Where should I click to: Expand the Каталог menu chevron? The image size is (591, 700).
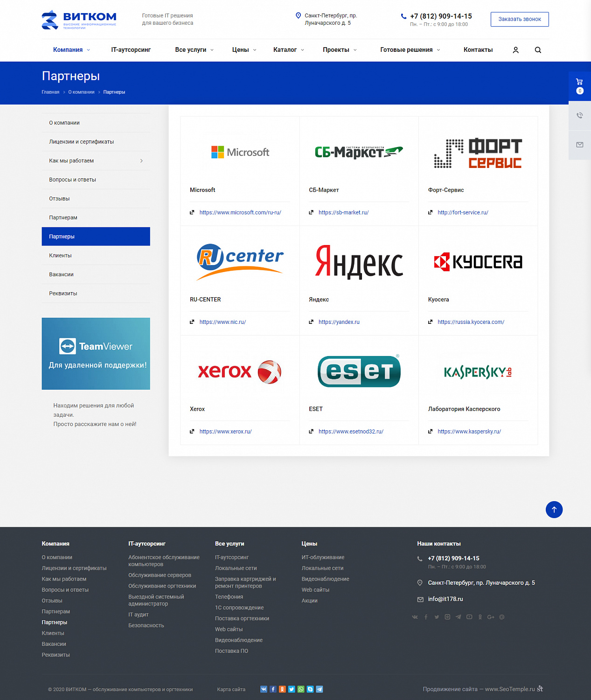coord(303,50)
